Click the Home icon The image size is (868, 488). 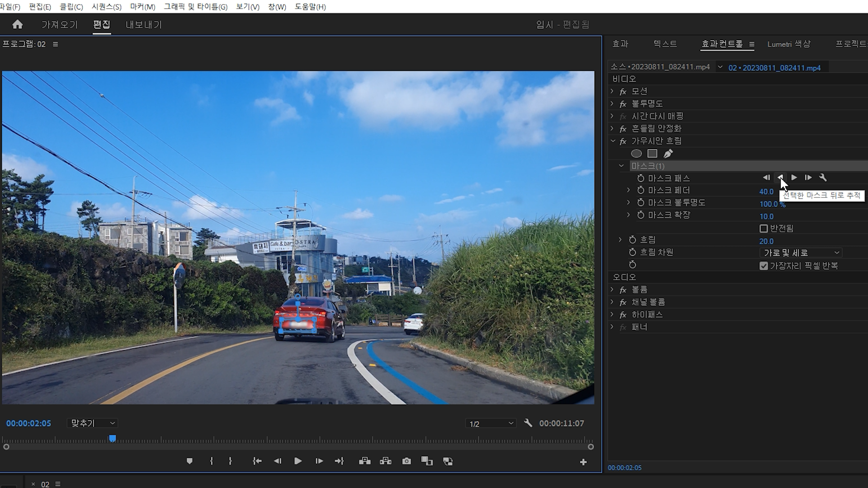pyautogui.click(x=17, y=24)
